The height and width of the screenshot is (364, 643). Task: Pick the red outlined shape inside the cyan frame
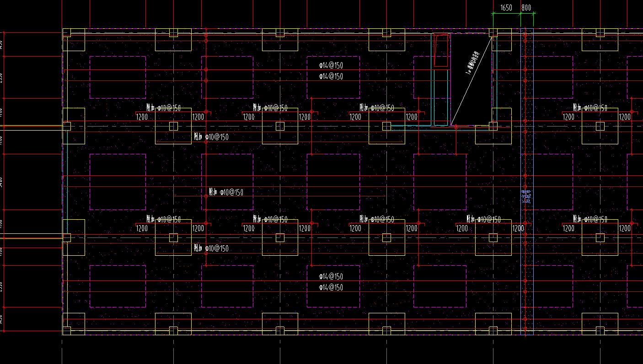point(441,50)
